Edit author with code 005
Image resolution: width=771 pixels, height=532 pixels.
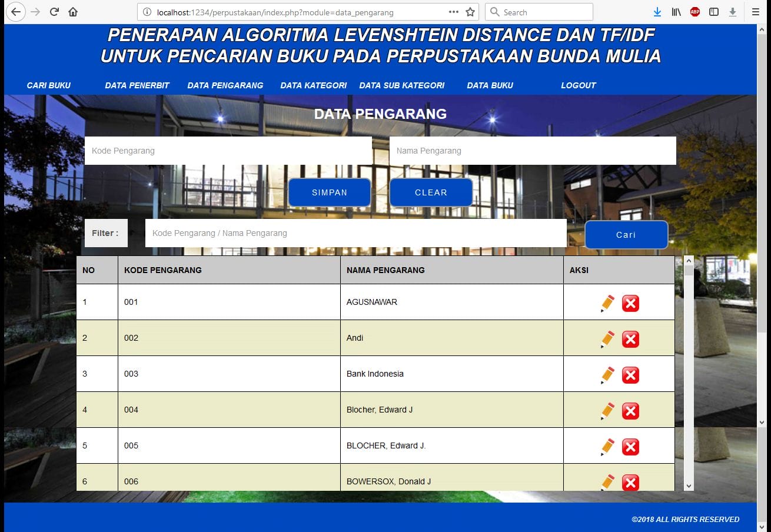click(608, 447)
